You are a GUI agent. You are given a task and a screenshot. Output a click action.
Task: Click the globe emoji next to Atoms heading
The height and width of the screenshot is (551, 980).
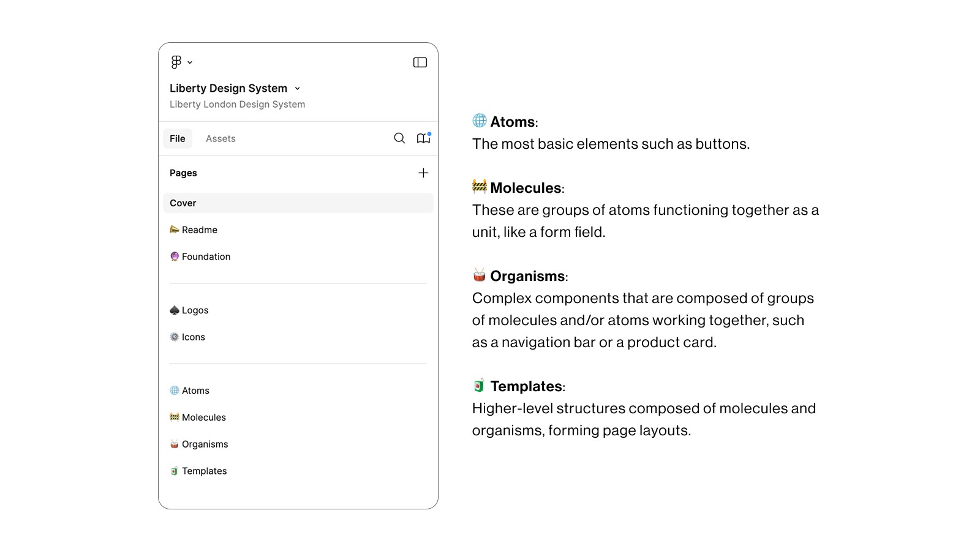[480, 121]
